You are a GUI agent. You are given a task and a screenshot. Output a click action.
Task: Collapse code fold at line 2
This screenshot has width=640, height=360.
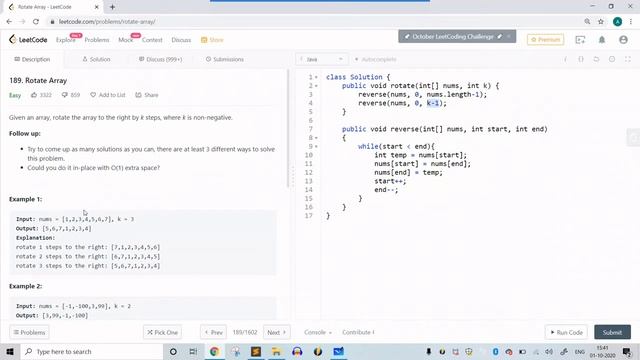(316, 86)
